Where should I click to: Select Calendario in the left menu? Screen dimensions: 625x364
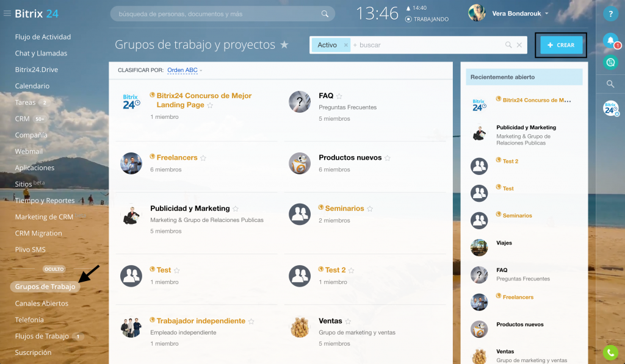[x=32, y=86]
